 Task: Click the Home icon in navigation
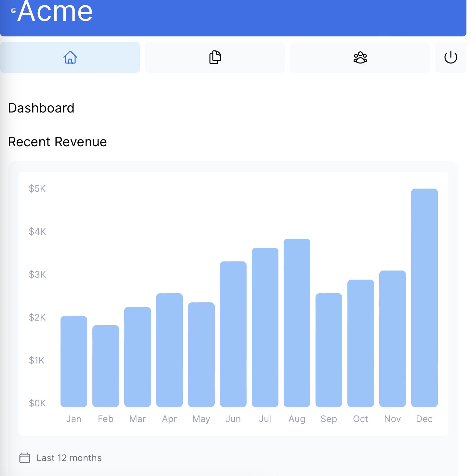[x=70, y=57]
